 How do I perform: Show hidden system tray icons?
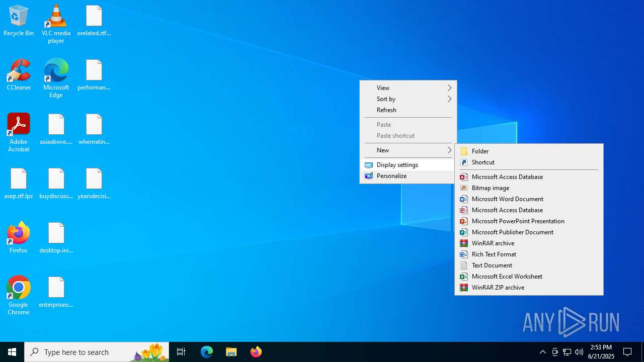point(543,352)
